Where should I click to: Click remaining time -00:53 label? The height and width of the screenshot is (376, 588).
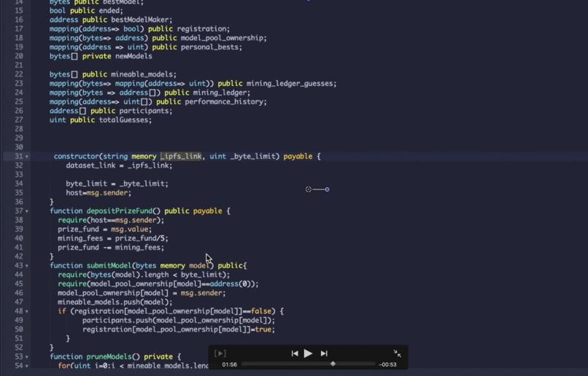click(x=387, y=364)
